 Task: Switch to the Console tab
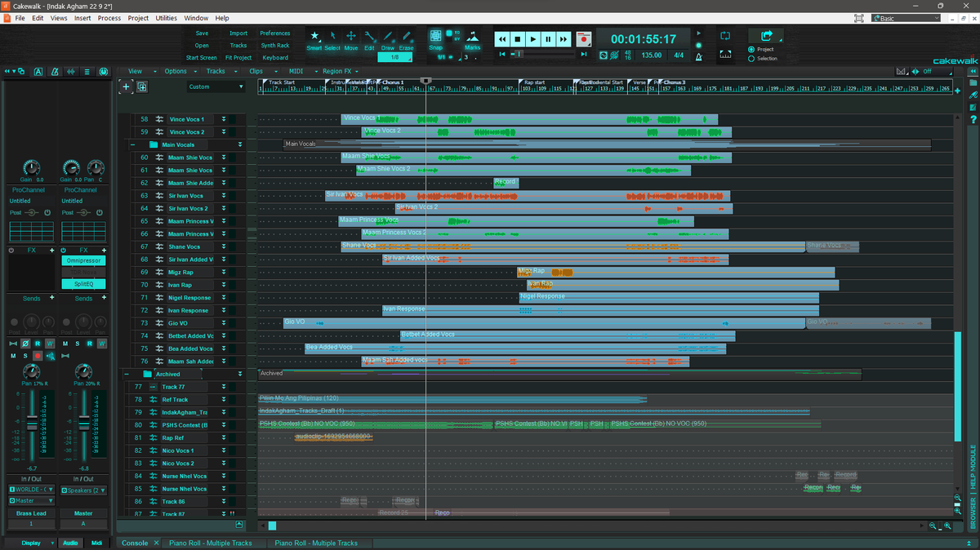[x=135, y=543]
